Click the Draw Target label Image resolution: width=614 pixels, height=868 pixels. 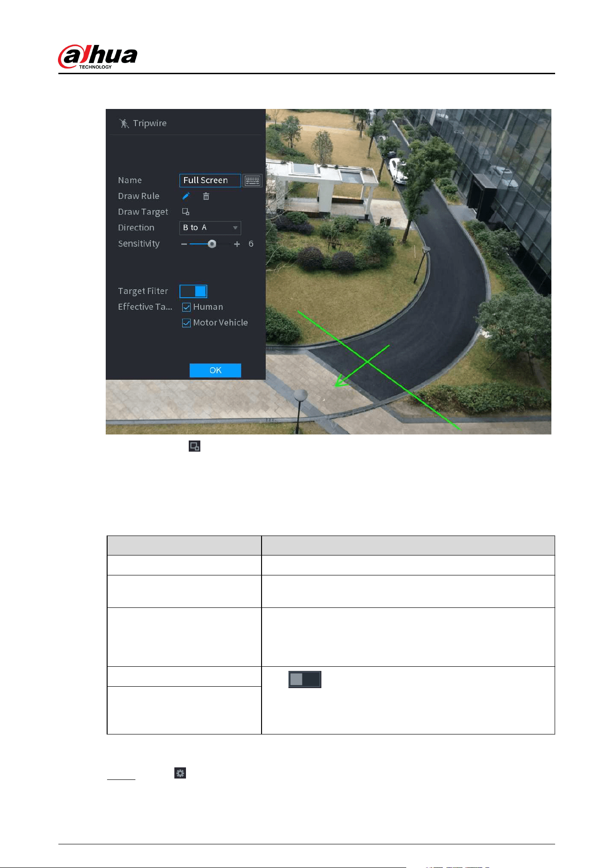click(143, 212)
